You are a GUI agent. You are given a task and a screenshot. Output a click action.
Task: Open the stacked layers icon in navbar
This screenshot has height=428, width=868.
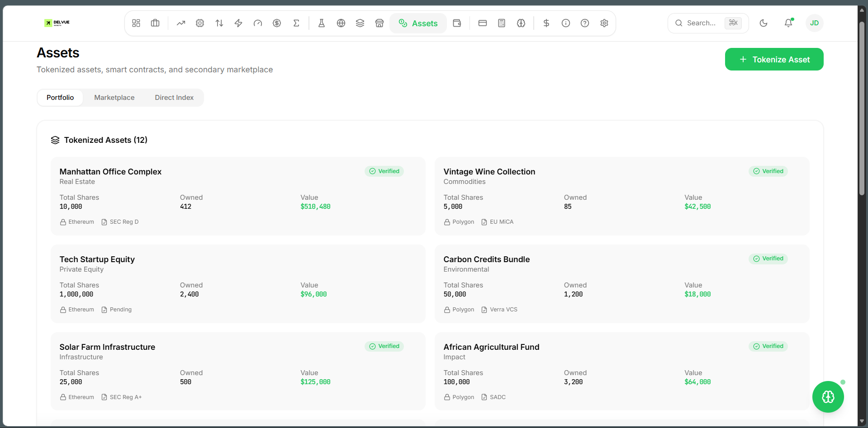coord(360,23)
